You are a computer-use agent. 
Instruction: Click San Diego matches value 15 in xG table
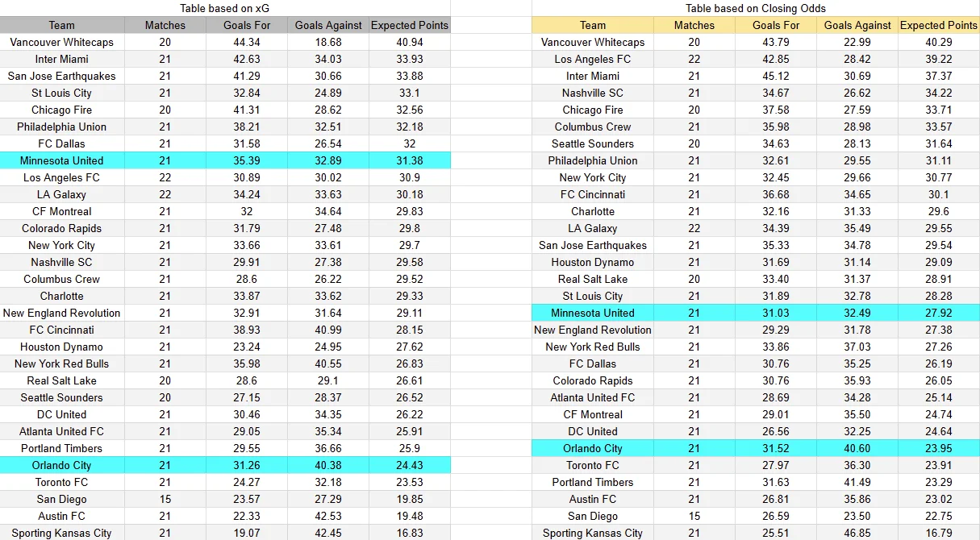point(165,499)
